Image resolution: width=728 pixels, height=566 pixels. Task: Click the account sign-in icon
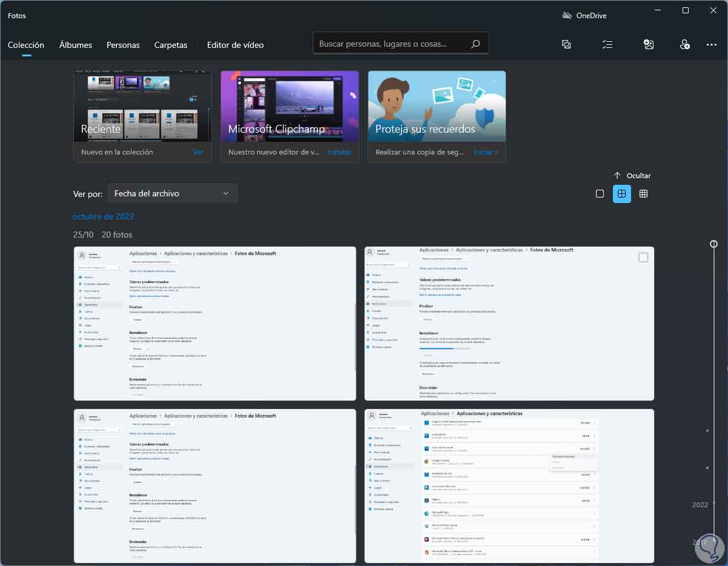684,44
